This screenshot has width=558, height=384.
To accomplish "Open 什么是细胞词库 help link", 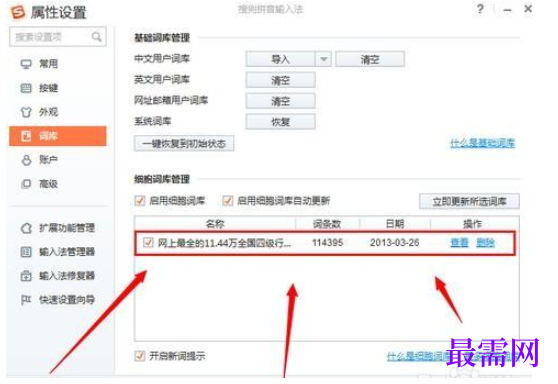I will [419, 356].
